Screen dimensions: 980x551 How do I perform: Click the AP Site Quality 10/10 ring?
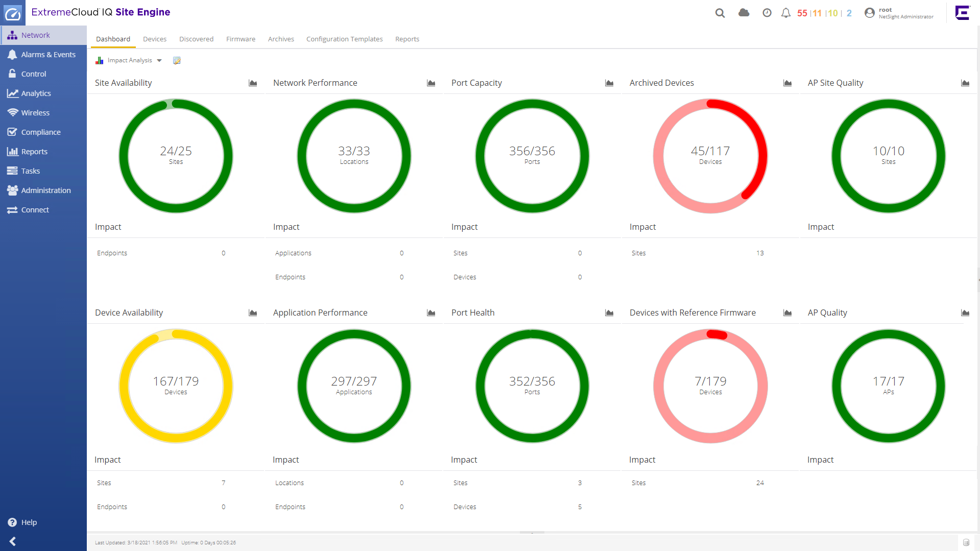pyautogui.click(x=889, y=156)
